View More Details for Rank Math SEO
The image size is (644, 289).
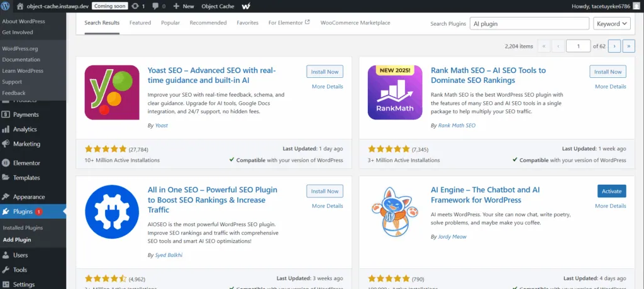click(611, 87)
